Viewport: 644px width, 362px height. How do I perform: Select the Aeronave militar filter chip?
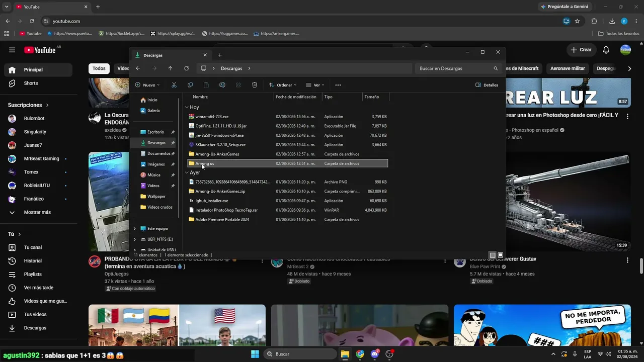[x=568, y=68]
